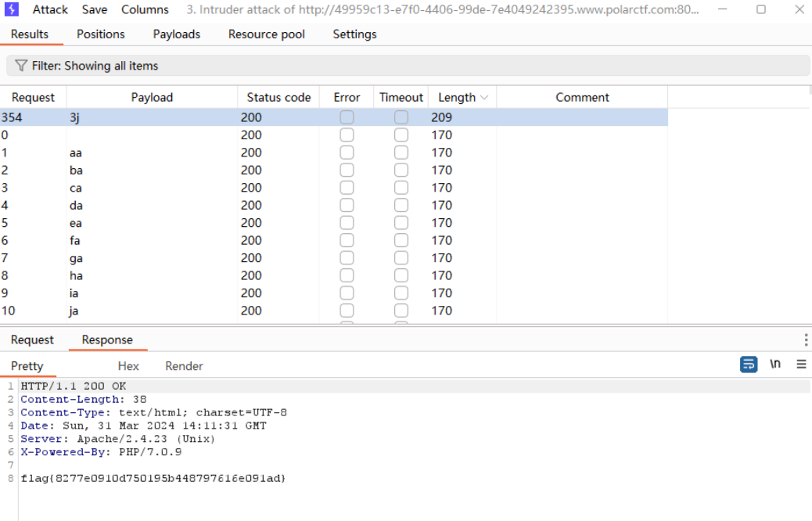Click the X-Powered-By PHP header line

[101, 451]
